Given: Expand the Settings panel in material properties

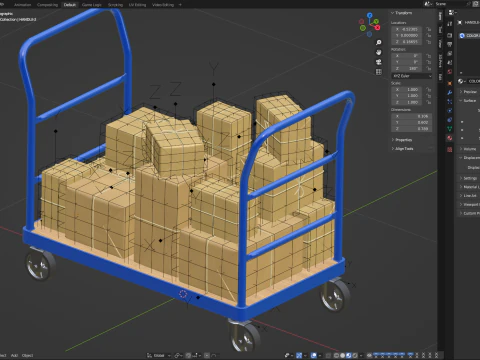Looking at the screenshot, I should tap(469, 178).
